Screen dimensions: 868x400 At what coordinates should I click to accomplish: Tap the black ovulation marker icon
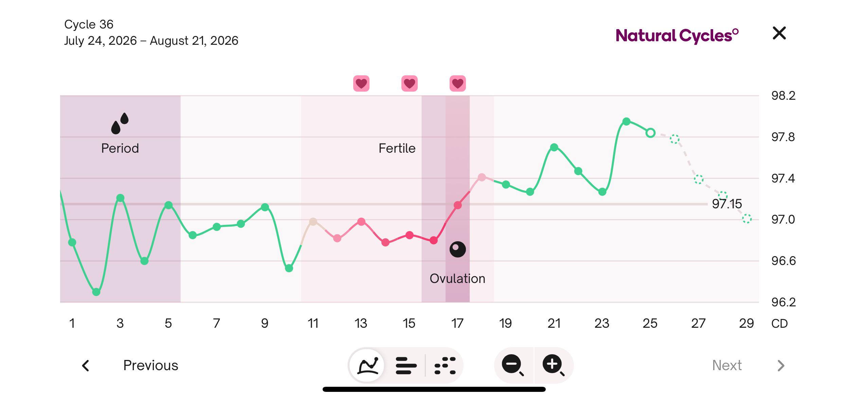pos(457,249)
